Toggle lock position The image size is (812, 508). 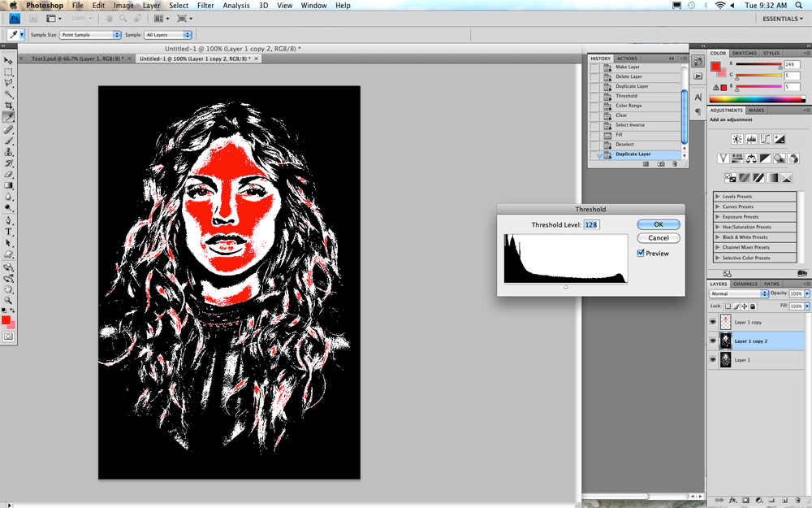click(745, 306)
